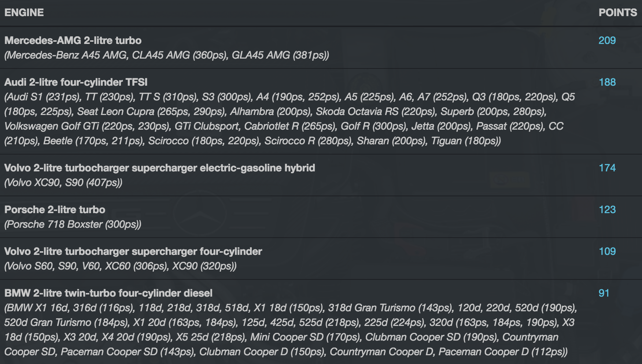642x364 pixels.
Task: Click the Mercedes-Benz A45 AMG models description
Action: pos(167,55)
